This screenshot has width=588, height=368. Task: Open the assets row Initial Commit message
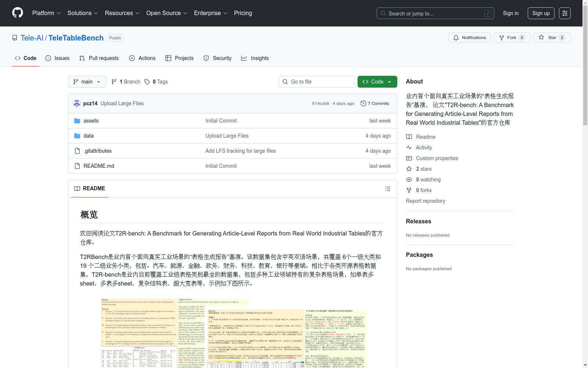(221, 121)
